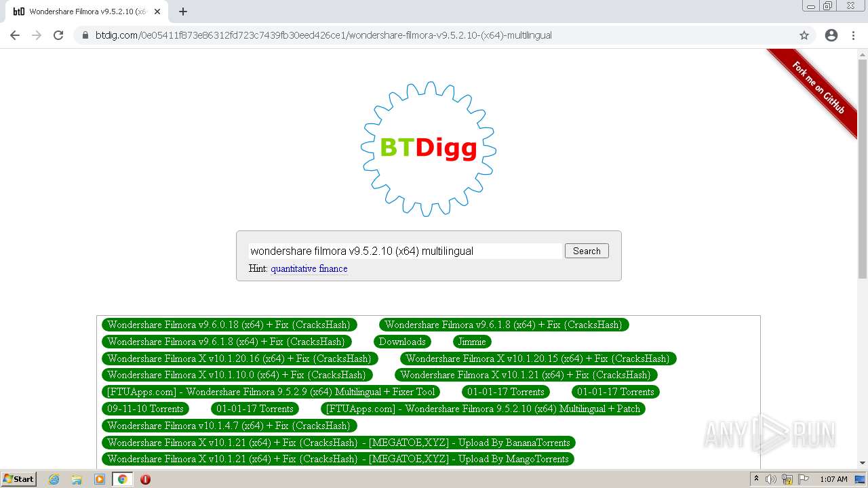868x488 pixels.
Task: View site security lock information
Action: tap(85, 35)
